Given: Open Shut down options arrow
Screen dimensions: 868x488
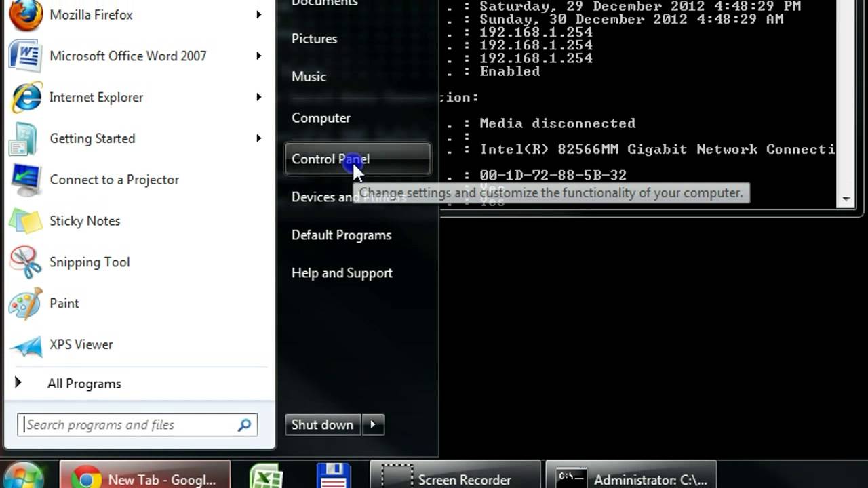Looking at the screenshot, I should coord(373,425).
